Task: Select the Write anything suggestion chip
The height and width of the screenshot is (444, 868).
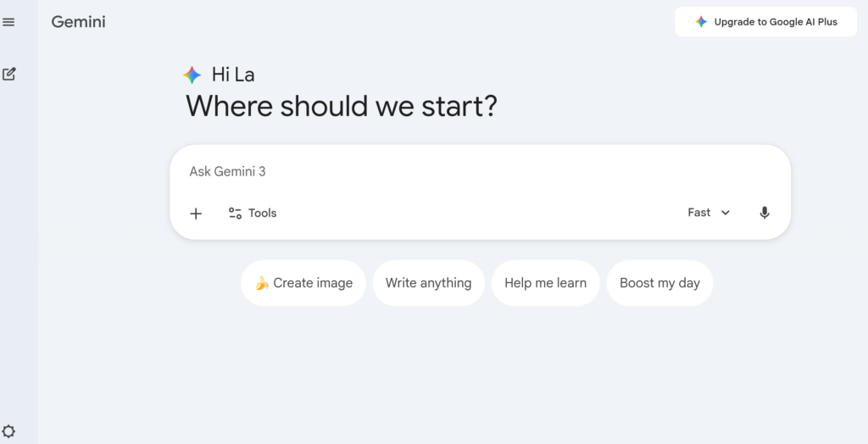Action: tap(428, 283)
